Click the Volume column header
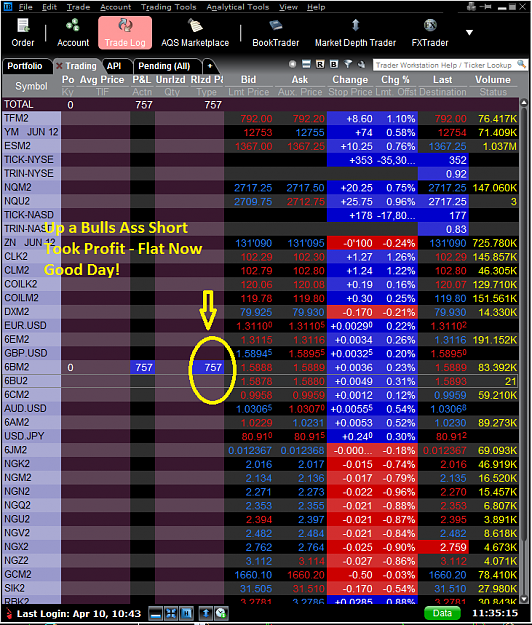 click(493, 80)
